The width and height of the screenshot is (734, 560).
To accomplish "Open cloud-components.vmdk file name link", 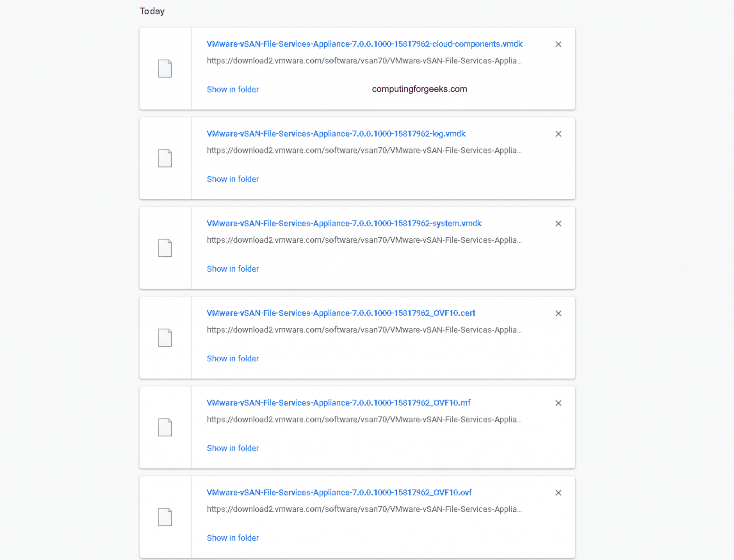I will click(364, 44).
